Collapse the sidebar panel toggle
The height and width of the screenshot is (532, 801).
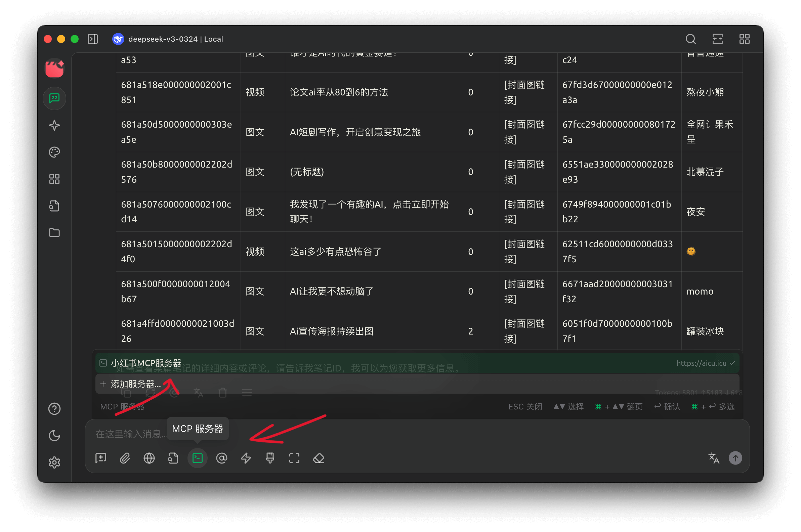93,39
